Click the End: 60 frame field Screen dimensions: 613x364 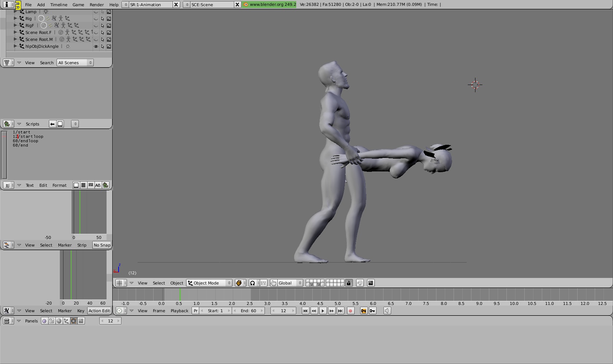point(248,311)
